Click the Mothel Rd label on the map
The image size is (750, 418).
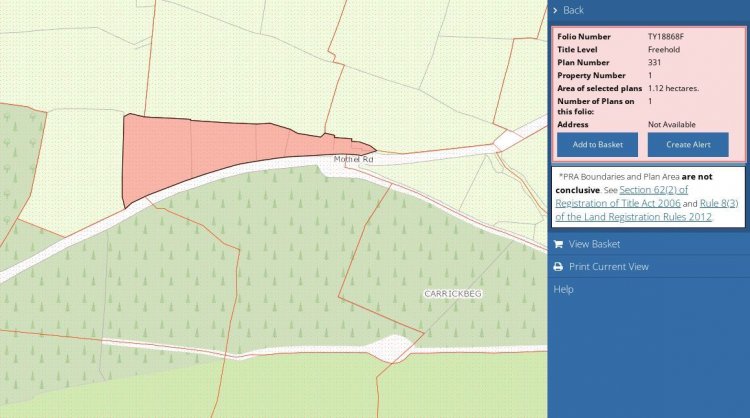pos(353,159)
